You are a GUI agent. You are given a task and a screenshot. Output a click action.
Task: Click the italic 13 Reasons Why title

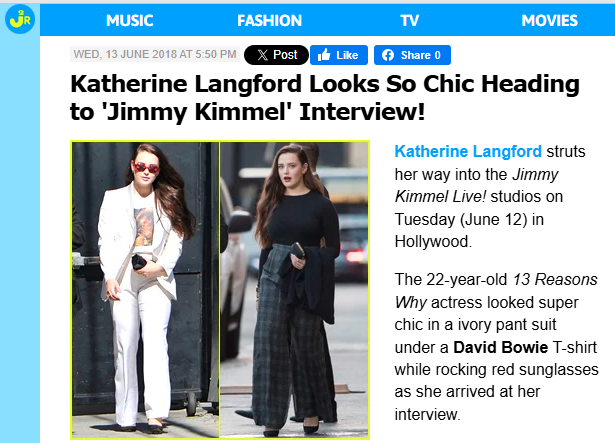(496, 291)
